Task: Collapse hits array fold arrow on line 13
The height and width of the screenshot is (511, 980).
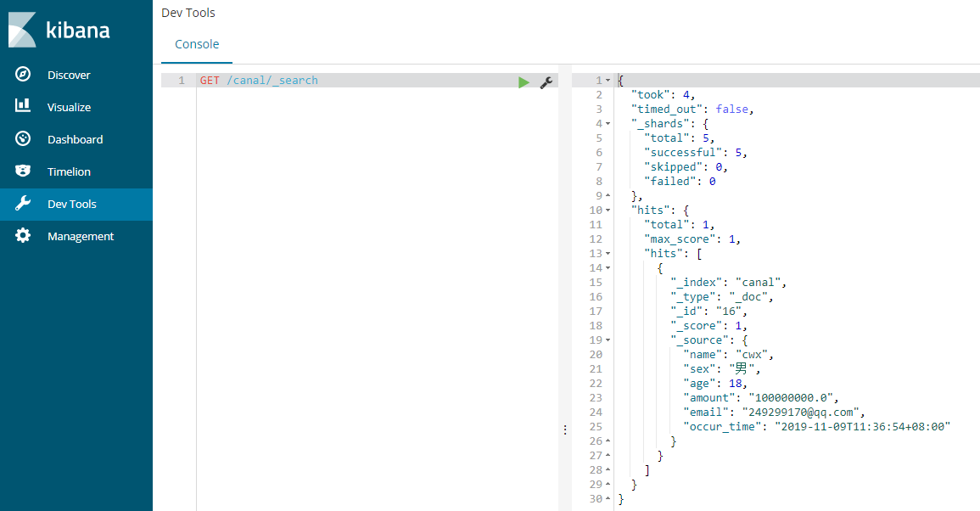Action: point(608,254)
